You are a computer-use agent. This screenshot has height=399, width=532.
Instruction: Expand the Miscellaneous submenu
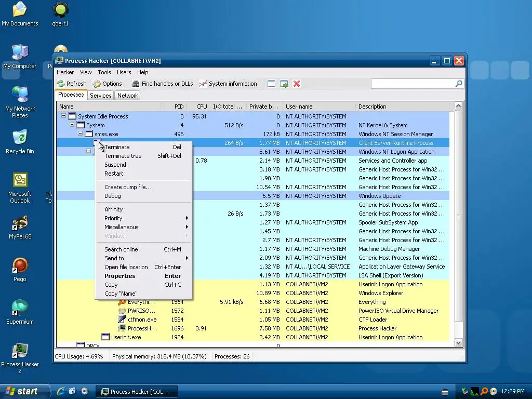pyautogui.click(x=143, y=227)
